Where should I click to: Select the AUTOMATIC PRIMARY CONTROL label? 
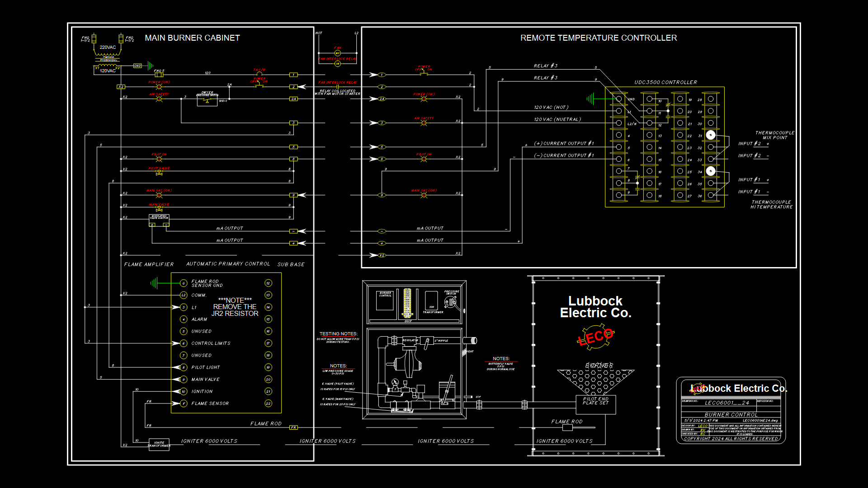point(228,264)
